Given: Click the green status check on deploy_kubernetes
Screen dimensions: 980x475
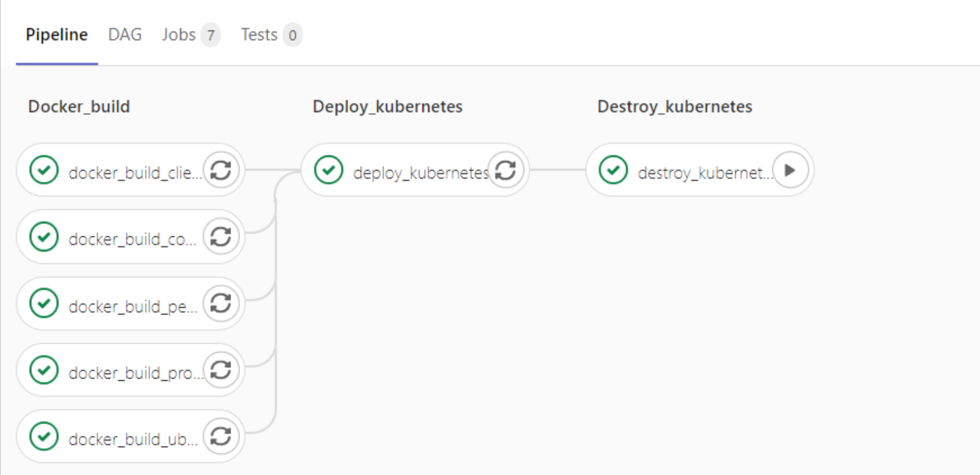Looking at the screenshot, I should [328, 170].
